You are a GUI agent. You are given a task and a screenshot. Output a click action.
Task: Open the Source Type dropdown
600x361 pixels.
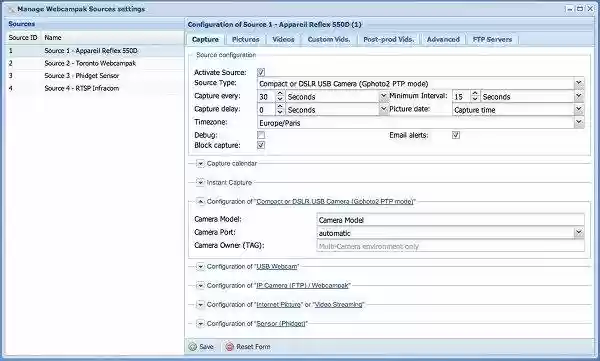[579, 83]
